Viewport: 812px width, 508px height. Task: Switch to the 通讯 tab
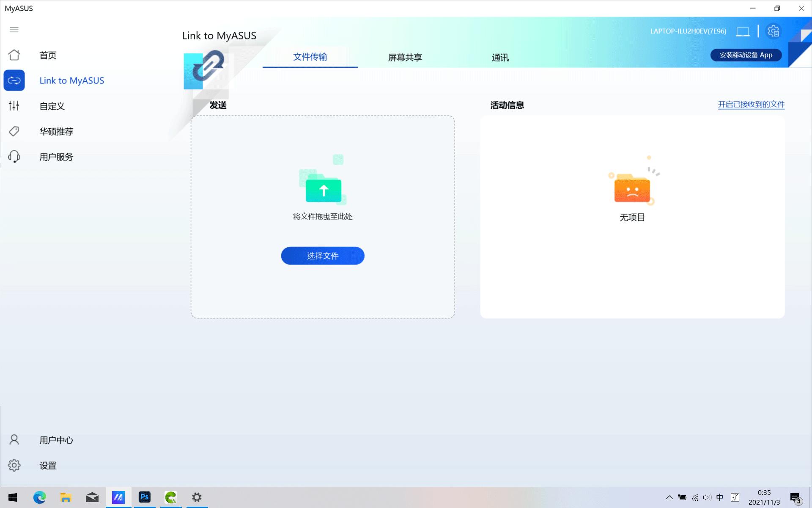(500, 57)
